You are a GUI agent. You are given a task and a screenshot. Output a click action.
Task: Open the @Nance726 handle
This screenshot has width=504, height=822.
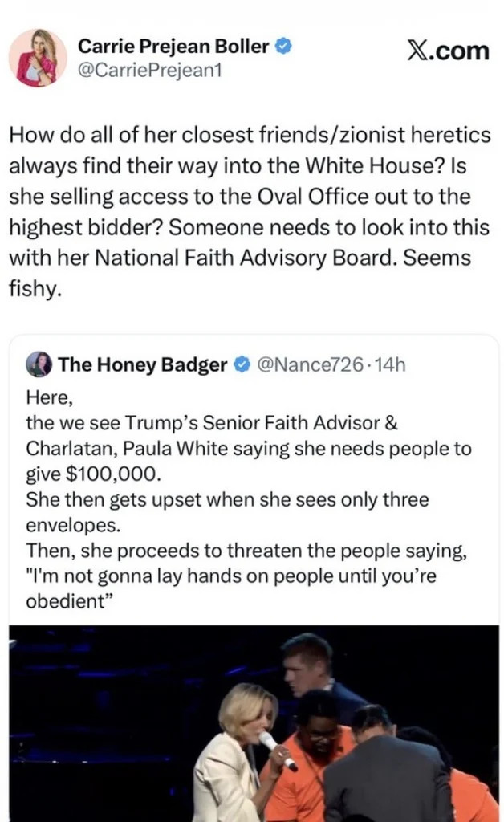[x=307, y=365]
